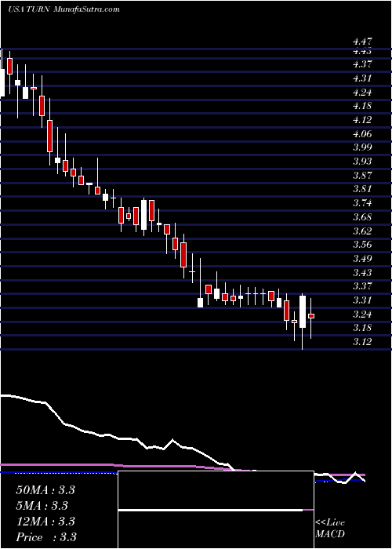
Task: Click the 3.12 price axis label
Action: click(x=362, y=342)
